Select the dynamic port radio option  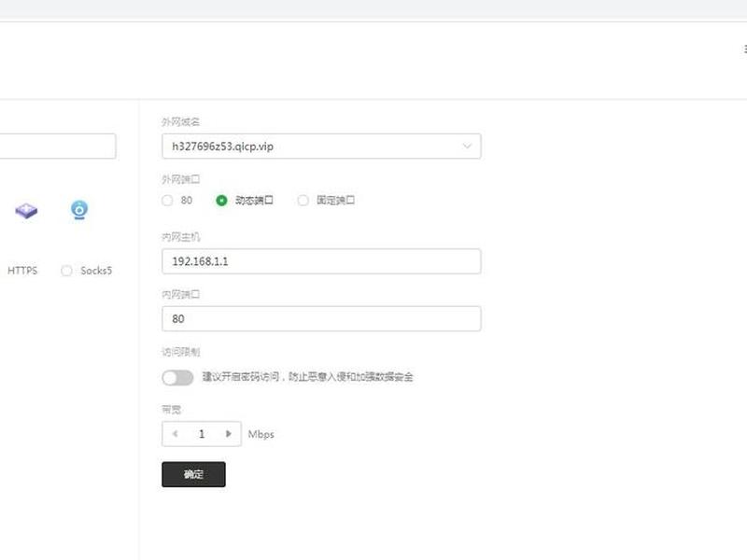(x=221, y=201)
